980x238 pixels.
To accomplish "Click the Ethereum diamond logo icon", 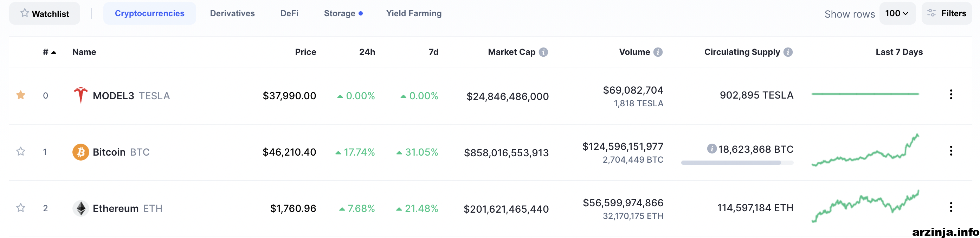I will click(80, 208).
